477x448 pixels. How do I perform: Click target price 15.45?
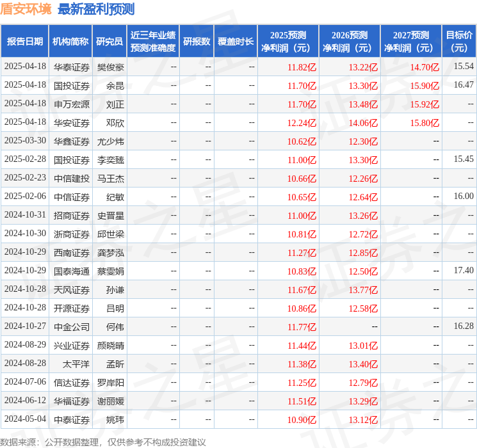click(464, 159)
